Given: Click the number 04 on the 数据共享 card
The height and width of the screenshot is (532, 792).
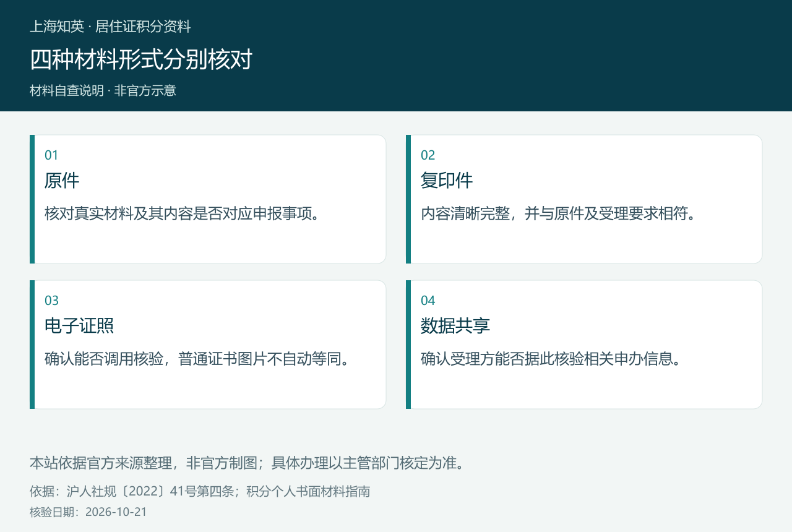Looking at the screenshot, I should tap(428, 301).
